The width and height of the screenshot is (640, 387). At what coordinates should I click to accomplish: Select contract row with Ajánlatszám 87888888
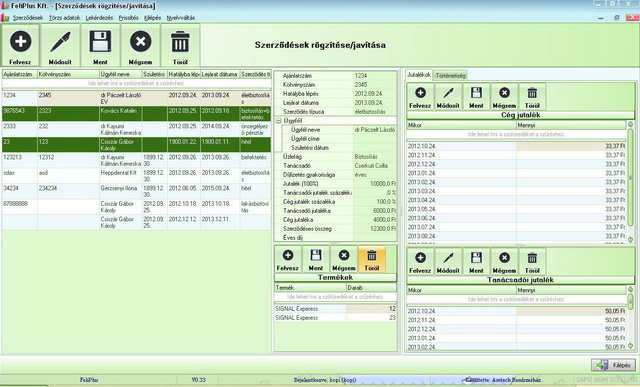coord(136,207)
